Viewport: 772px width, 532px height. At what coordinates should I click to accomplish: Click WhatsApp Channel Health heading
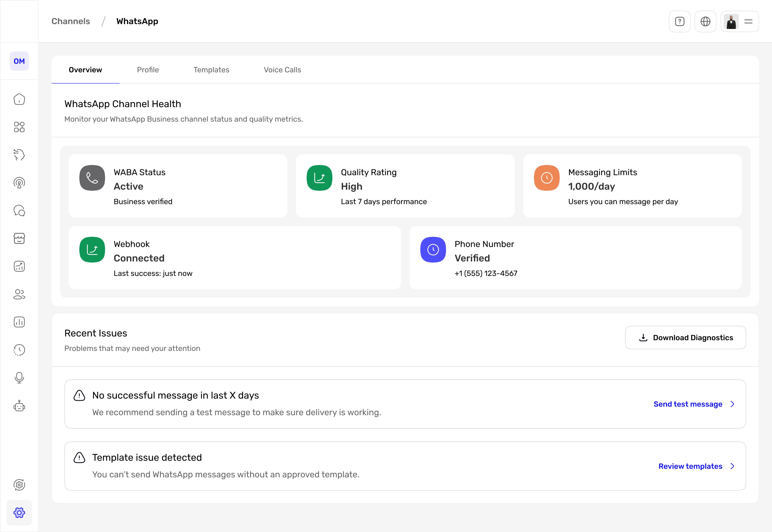123,104
